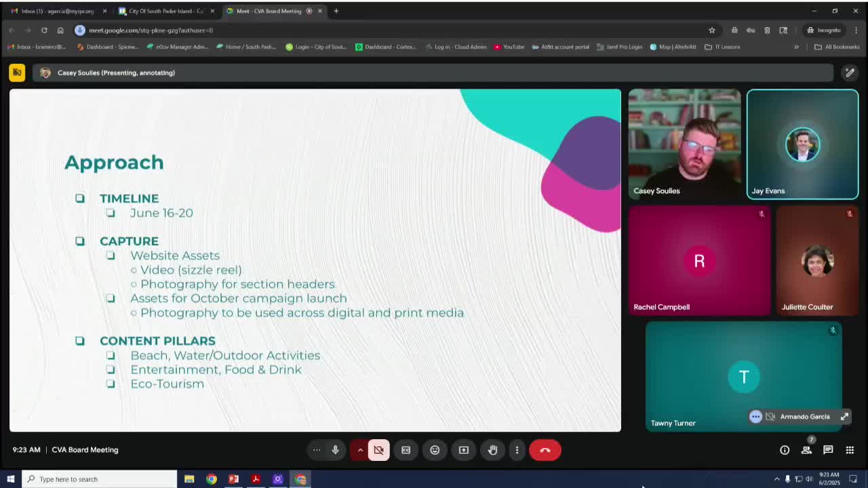This screenshot has height=488, width=868.
Task: Click the Windows taskbar search box
Action: pos(100,479)
